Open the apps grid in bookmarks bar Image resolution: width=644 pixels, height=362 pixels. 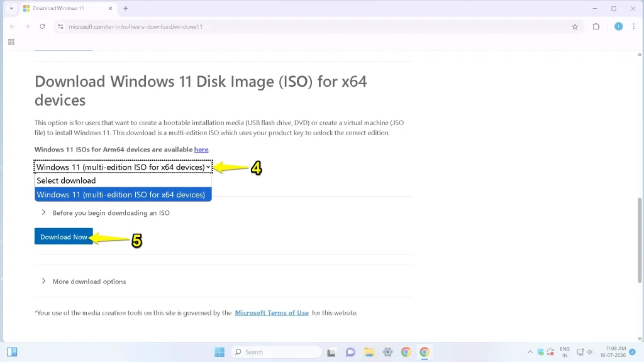11,42
